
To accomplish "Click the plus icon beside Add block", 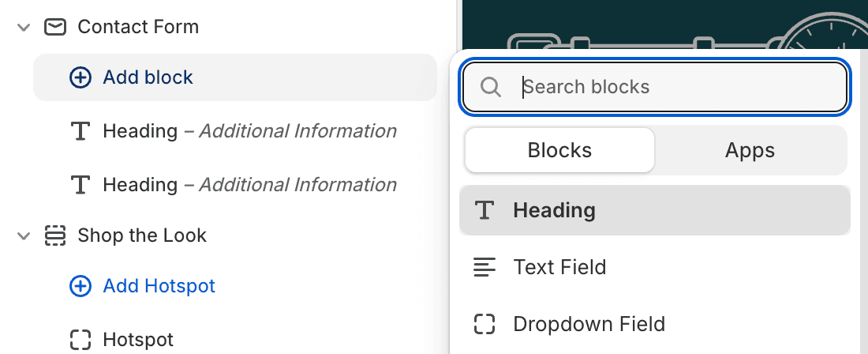I will (80, 77).
